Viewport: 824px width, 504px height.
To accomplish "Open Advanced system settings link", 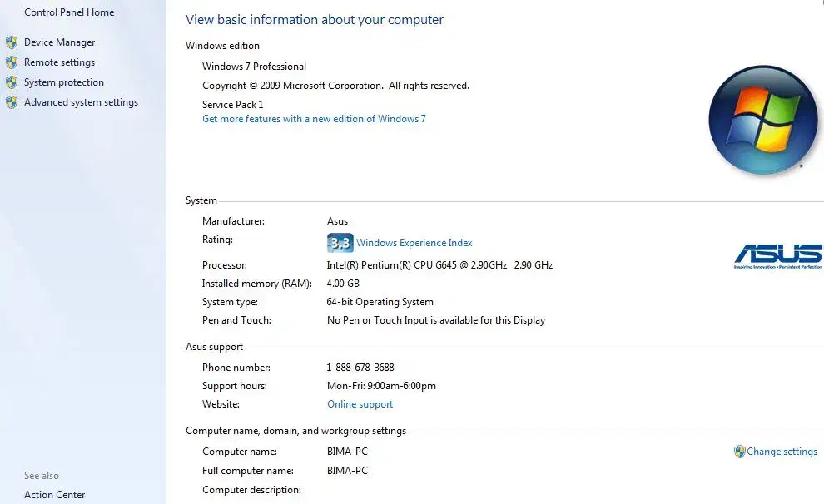I will (81, 102).
